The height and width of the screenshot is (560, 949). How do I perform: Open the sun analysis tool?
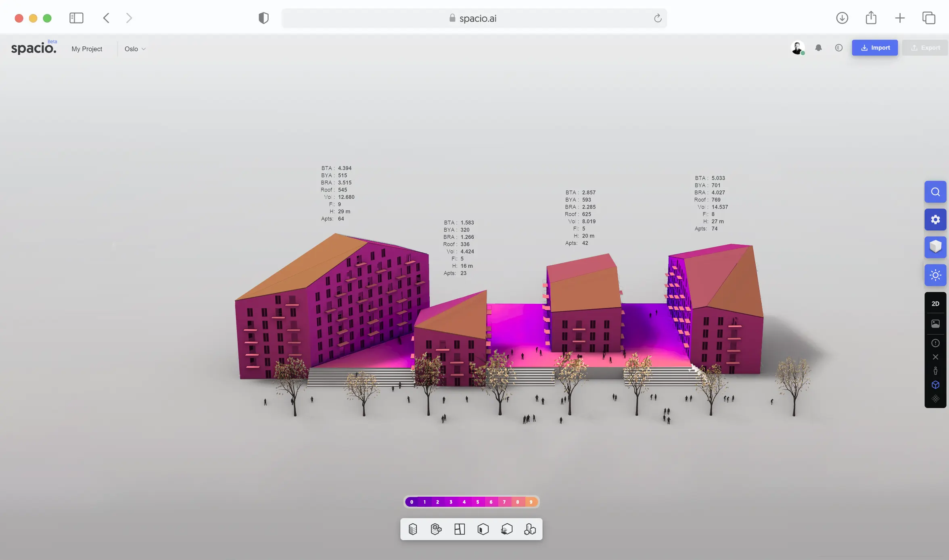(x=935, y=275)
